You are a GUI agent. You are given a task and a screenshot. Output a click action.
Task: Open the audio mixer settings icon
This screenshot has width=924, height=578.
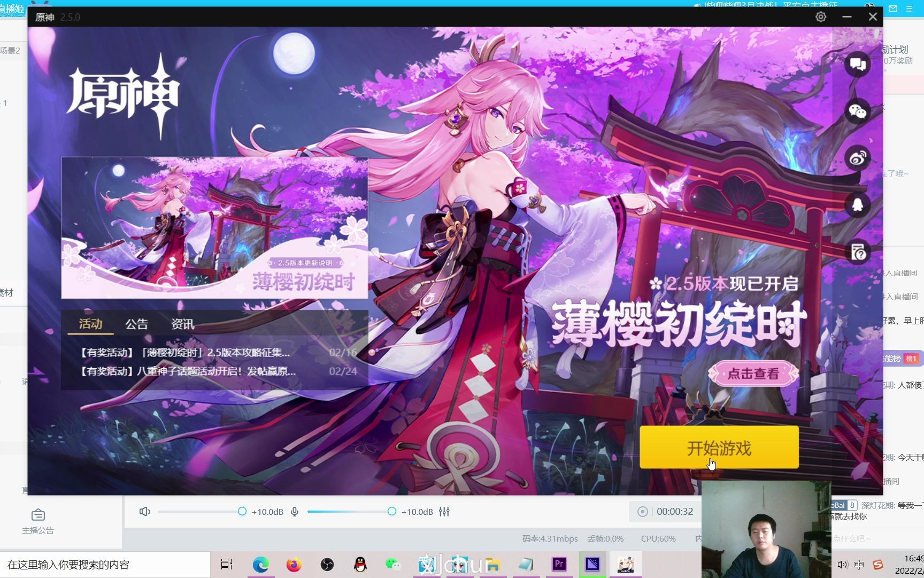click(444, 512)
